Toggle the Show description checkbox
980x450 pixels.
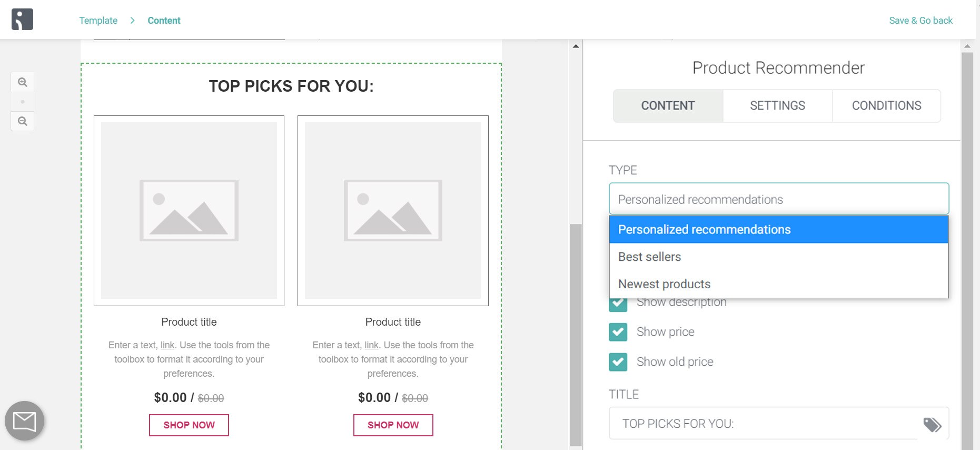tap(618, 303)
